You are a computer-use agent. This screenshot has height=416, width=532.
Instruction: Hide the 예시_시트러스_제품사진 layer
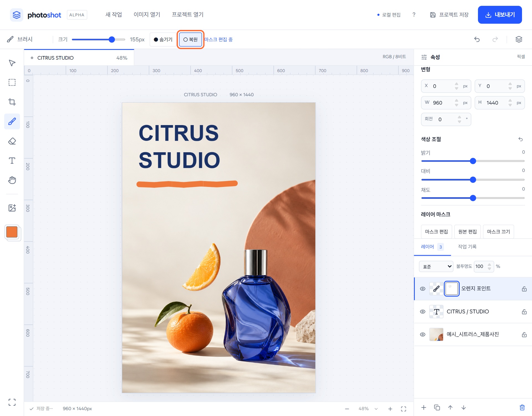(x=423, y=334)
